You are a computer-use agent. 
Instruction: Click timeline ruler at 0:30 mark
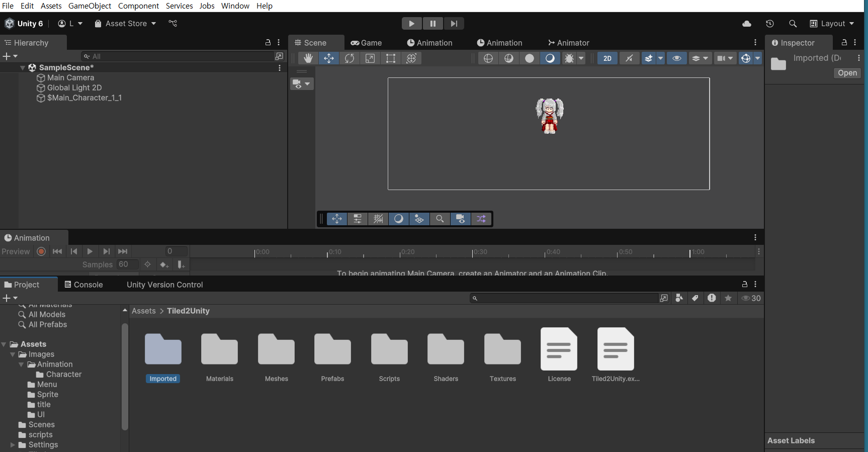click(473, 252)
